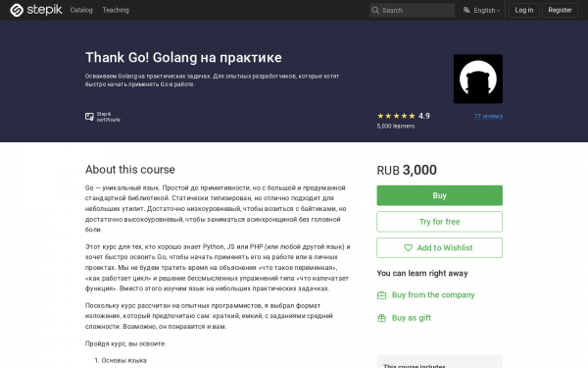
Task: Click the course gopher logo thumbnail
Action: (x=478, y=79)
